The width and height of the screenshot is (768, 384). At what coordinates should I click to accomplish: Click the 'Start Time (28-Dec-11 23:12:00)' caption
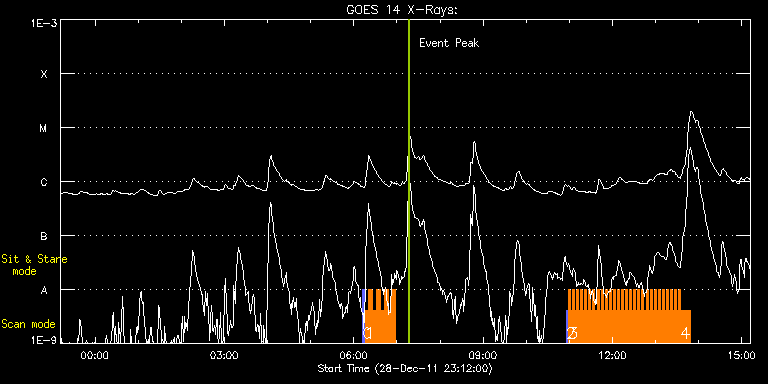pyautogui.click(x=405, y=368)
